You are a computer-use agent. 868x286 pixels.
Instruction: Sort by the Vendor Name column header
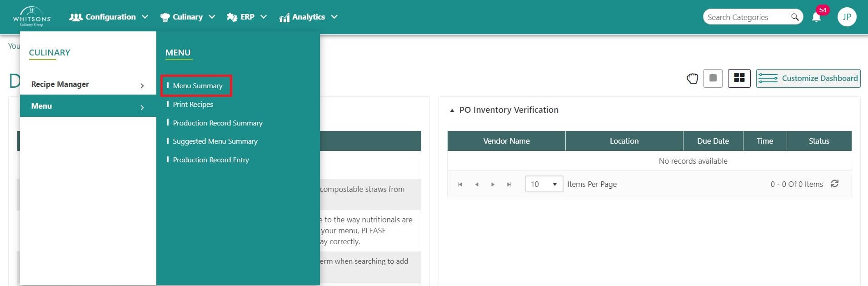[x=506, y=141]
